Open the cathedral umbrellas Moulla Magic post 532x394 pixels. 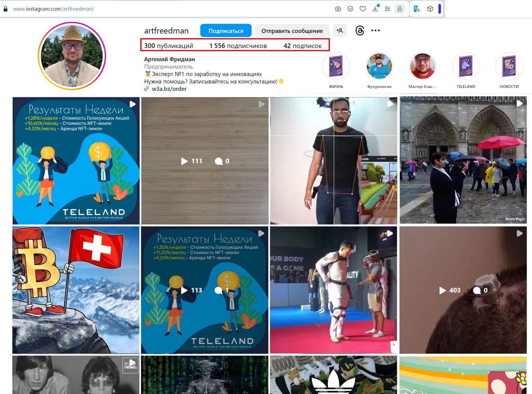(x=463, y=160)
